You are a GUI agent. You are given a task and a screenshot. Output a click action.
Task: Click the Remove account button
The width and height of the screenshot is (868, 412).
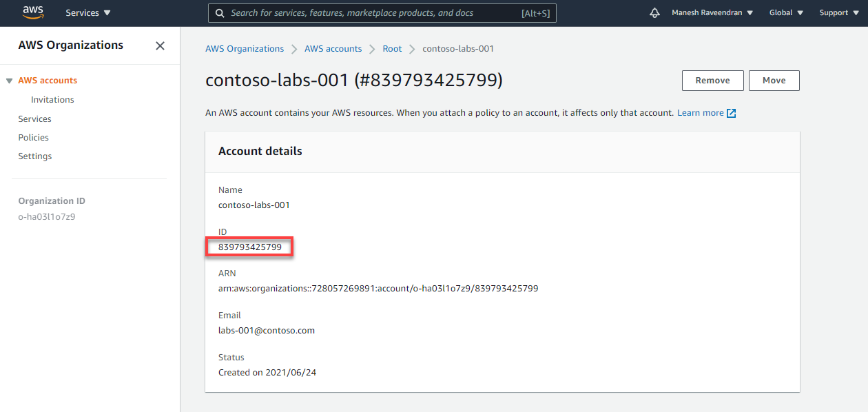712,81
